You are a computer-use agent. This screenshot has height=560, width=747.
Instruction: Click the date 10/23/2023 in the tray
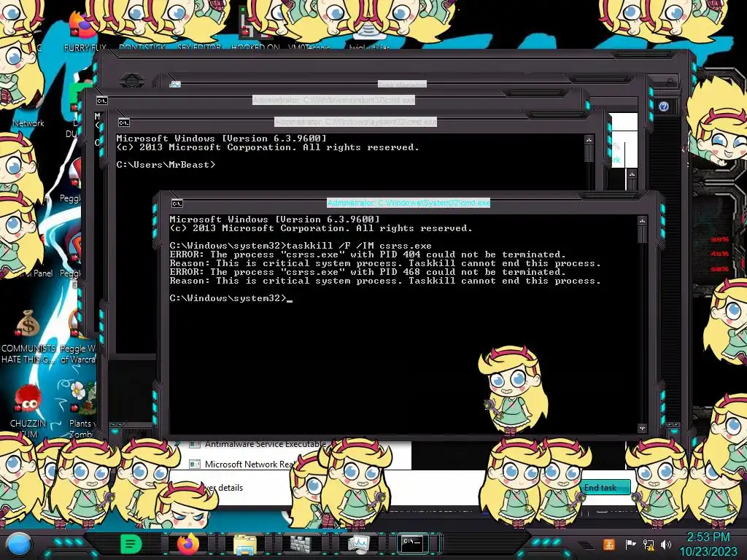point(708,551)
